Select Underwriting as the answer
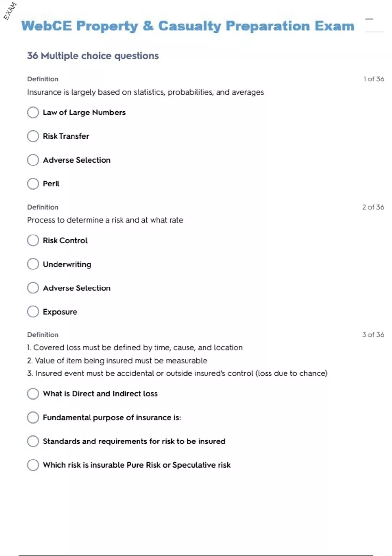 [x=33, y=264]
